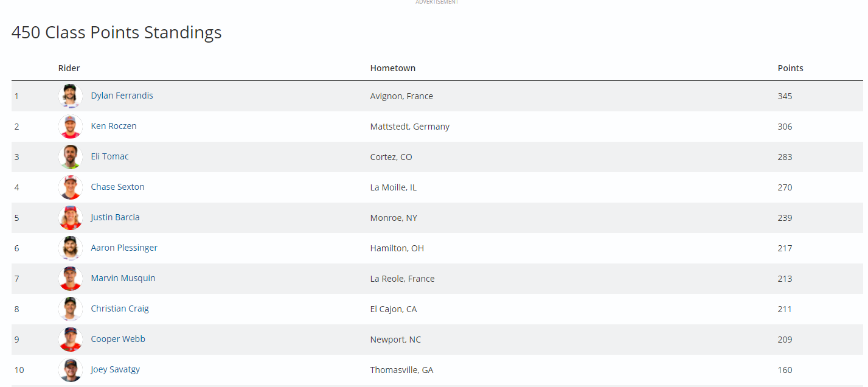The width and height of the screenshot is (868, 387).
Task: Click Aaron Plessinger's avatar
Action: click(71, 248)
